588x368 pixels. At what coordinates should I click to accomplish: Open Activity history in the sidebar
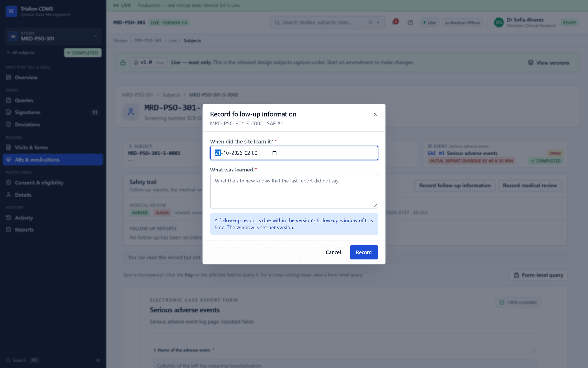point(53,218)
